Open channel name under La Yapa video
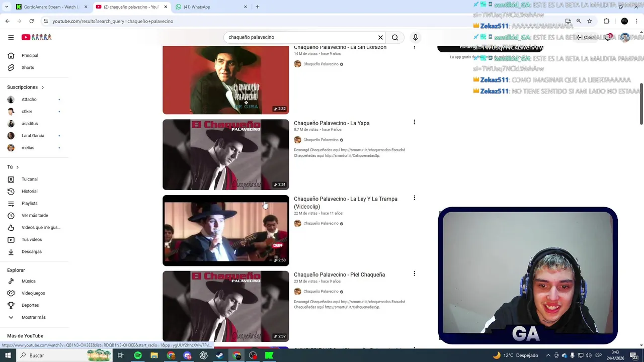The width and height of the screenshot is (644, 362). click(320, 140)
